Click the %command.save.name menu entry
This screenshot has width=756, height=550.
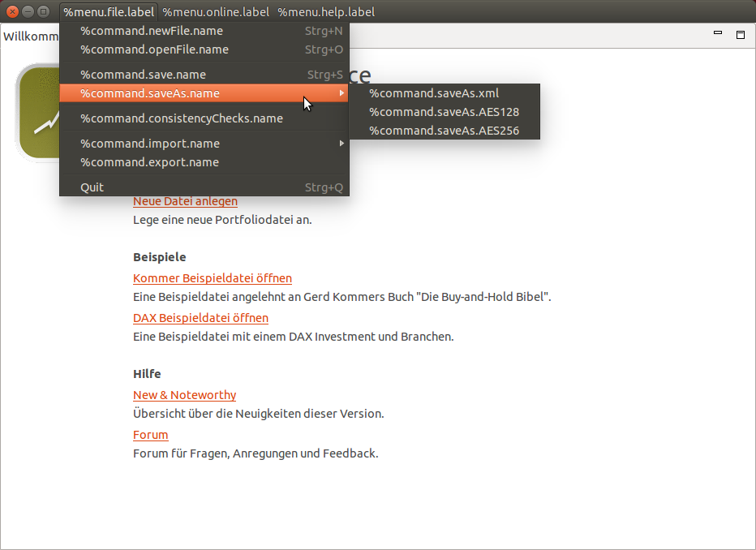143,75
